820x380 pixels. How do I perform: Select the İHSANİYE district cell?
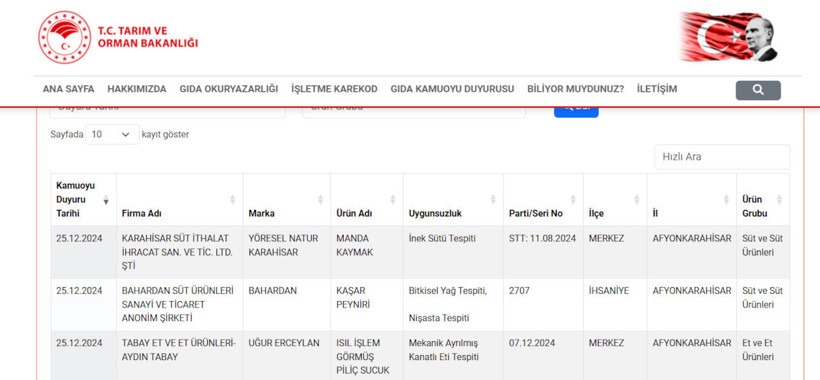(x=615, y=304)
